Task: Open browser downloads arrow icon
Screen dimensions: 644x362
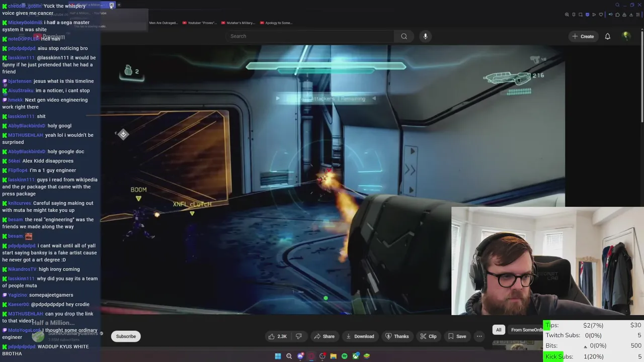Action: pos(631,15)
